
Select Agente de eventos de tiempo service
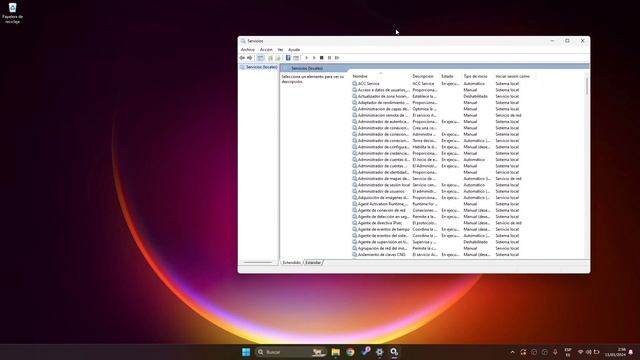tap(384, 229)
